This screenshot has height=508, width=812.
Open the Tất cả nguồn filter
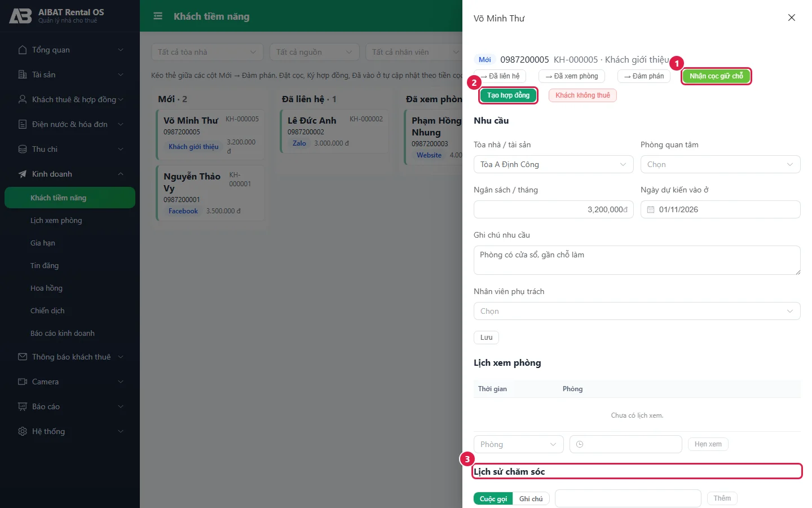[x=315, y=52]
